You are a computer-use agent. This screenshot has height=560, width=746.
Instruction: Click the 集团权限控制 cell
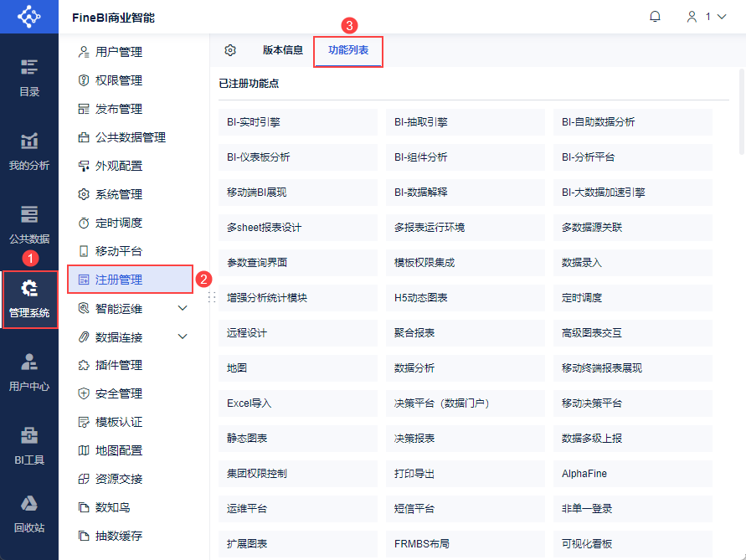click(298, 474)
